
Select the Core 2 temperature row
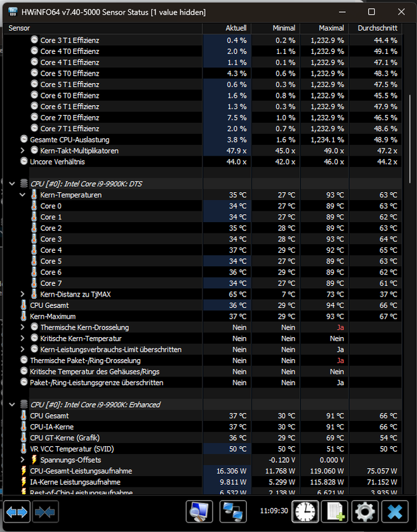coord(203,228)
